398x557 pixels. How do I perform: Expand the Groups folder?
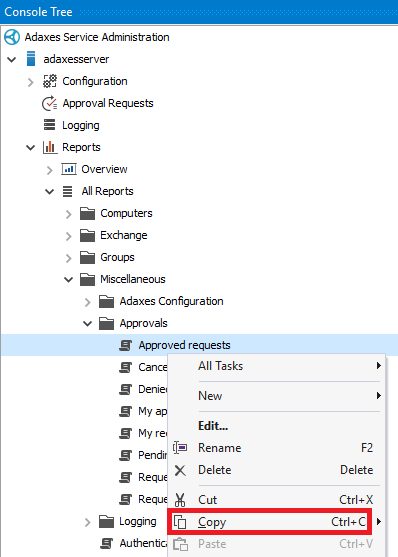[x=69, y=258]
